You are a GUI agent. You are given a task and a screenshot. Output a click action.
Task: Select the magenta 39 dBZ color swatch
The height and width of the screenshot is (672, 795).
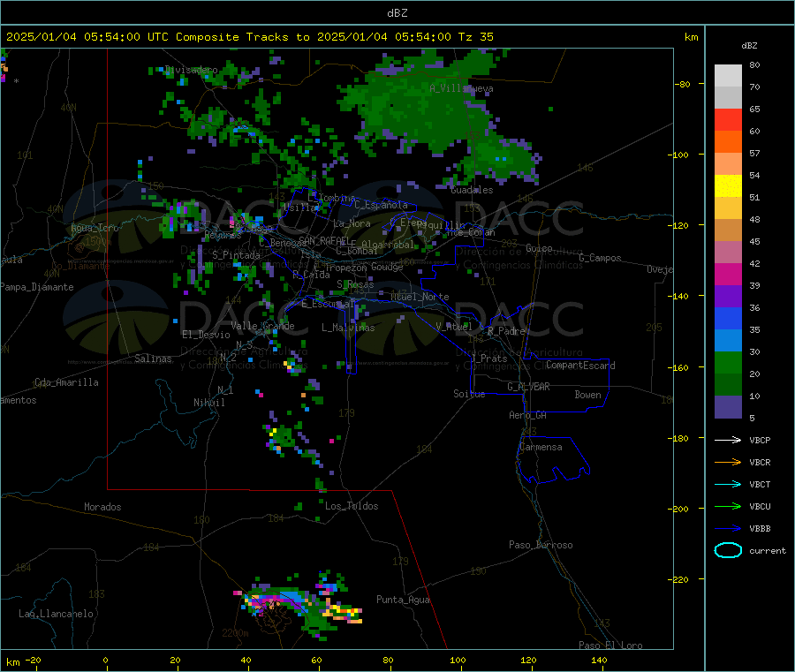[728, 274]
